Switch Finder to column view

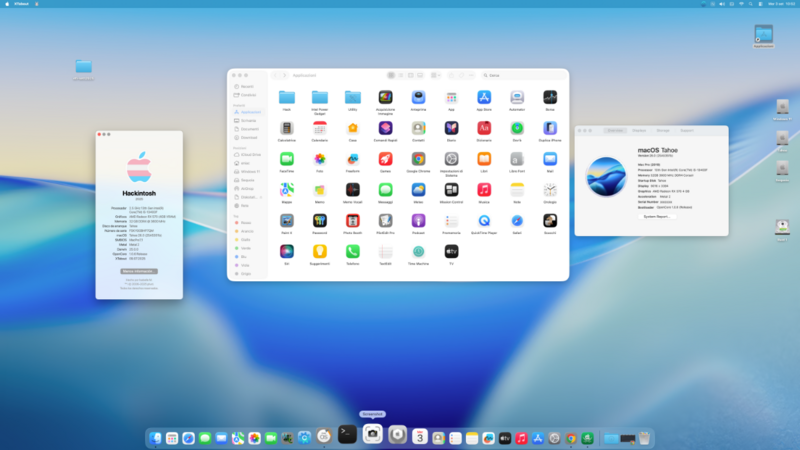411,75
